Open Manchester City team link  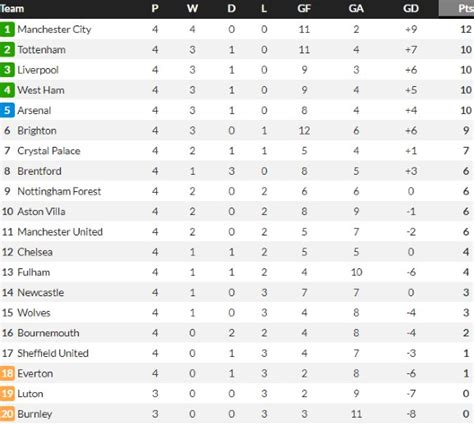click(54, 29)
